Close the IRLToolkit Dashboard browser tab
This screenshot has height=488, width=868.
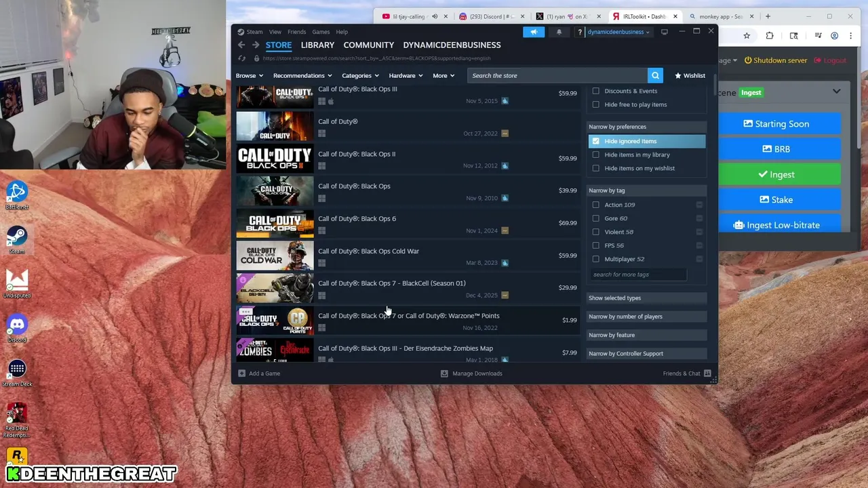coord(675,16)
